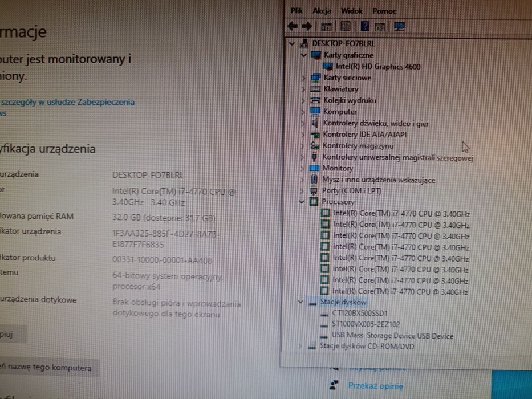The image size is (532, 399).
Task: Collapse the DESKTOP-FO7BLRL root node
Action: point(292,44)
